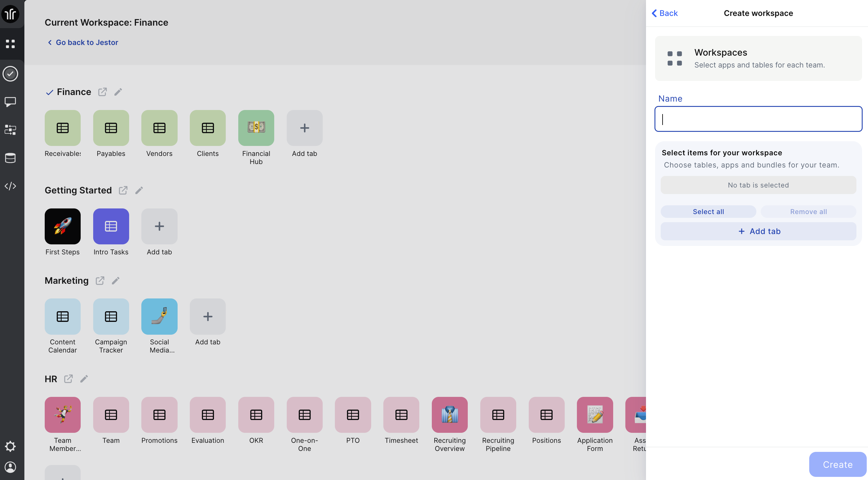
Task: Open the Finance workspace external link icon
Action: (103, 92)
